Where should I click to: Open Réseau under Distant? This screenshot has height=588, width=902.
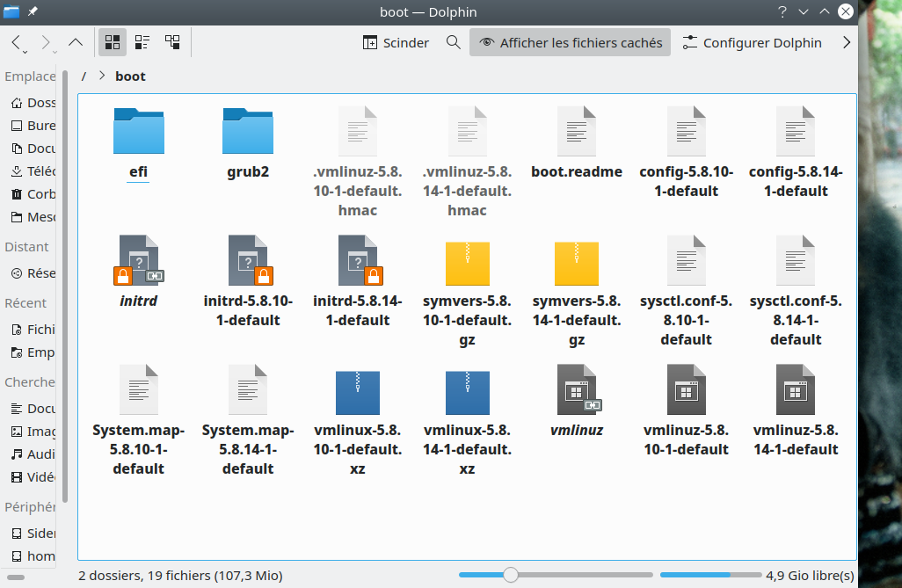(x=33, y=273)
